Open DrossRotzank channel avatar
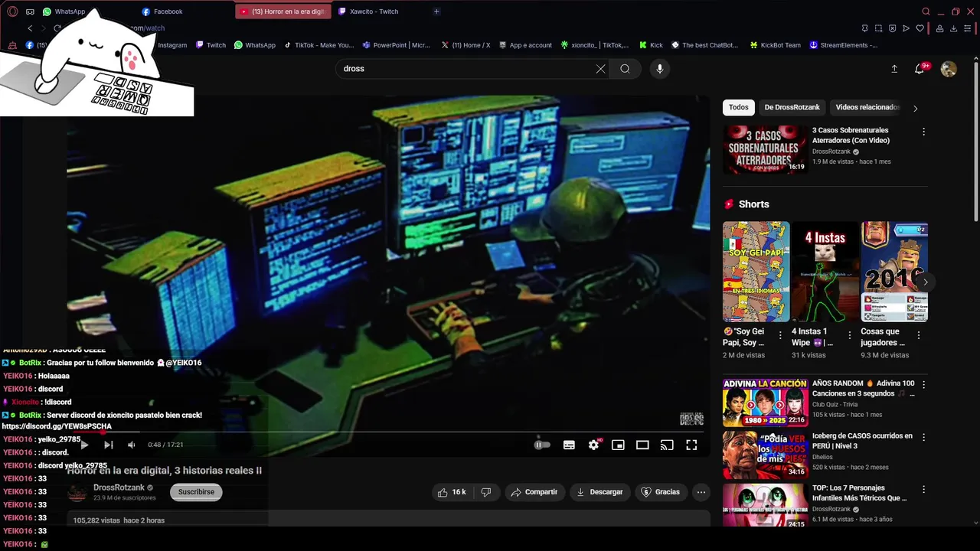The width and height of the screenshot is (980, 551). tap(77, 493)
